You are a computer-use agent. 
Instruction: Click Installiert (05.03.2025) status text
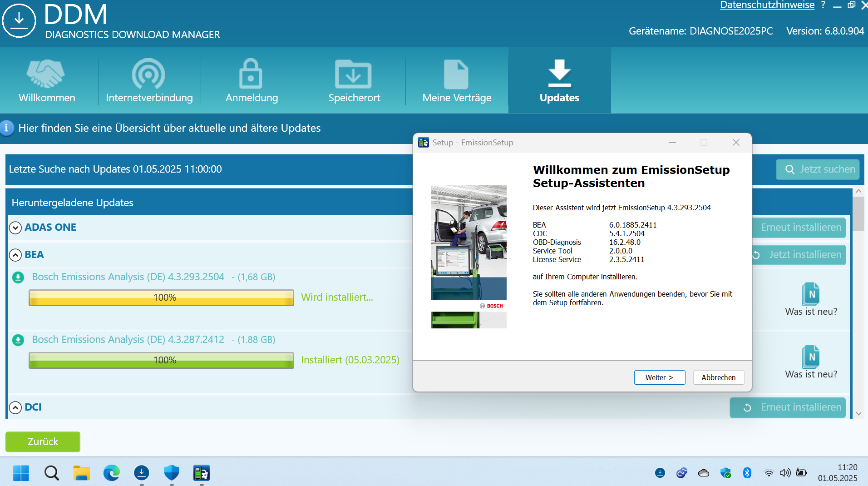350,360
